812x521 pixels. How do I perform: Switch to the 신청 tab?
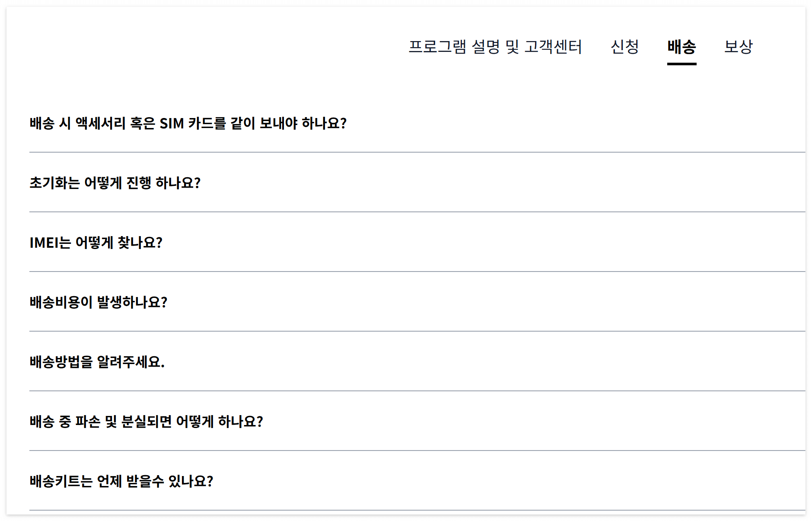pos(625,47)
